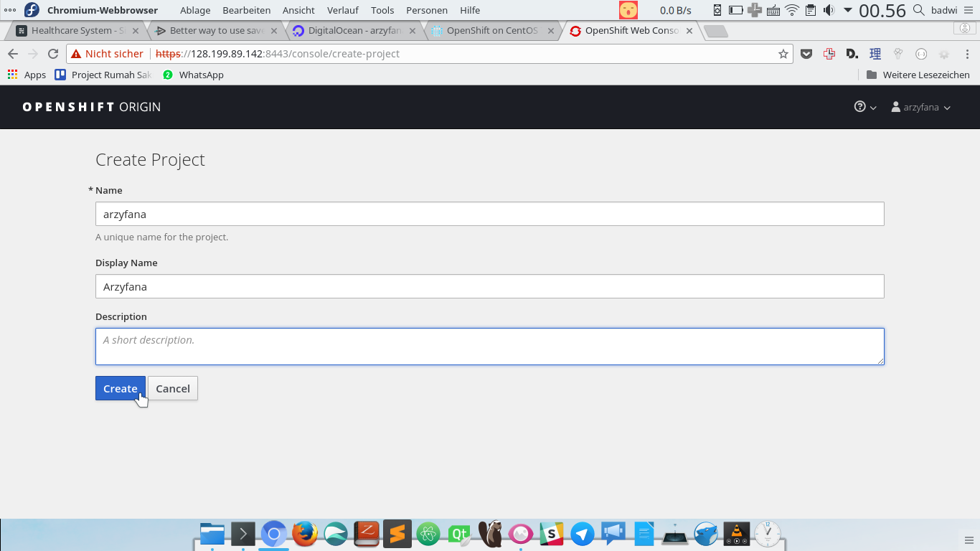980x551 pixels.
Task: Click the red cross clock extension icon
Action: [x=829, y=54]
